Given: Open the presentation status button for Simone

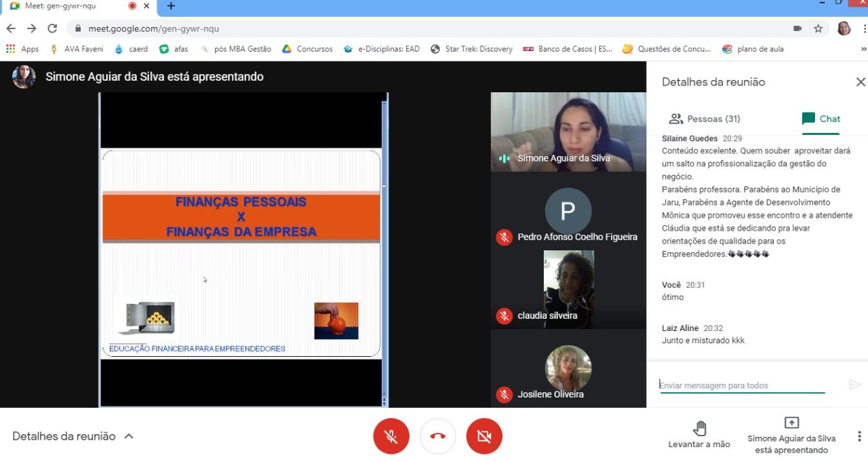Looking at the screenshot, I should click(x=791, y=434).
